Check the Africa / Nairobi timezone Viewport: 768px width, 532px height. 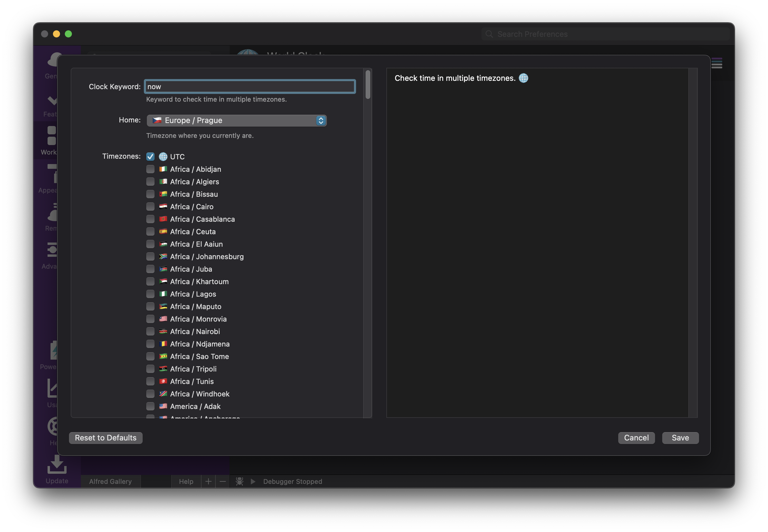[150, 331]
